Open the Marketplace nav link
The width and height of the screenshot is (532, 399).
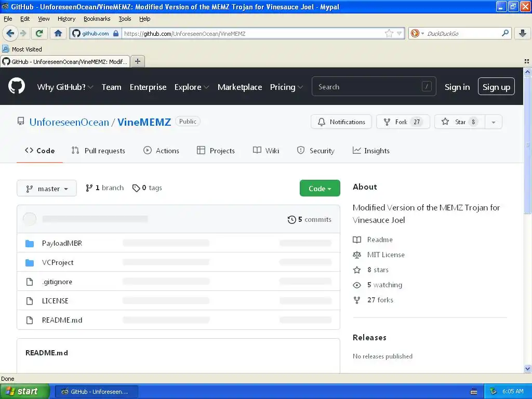tap(240, 87)
